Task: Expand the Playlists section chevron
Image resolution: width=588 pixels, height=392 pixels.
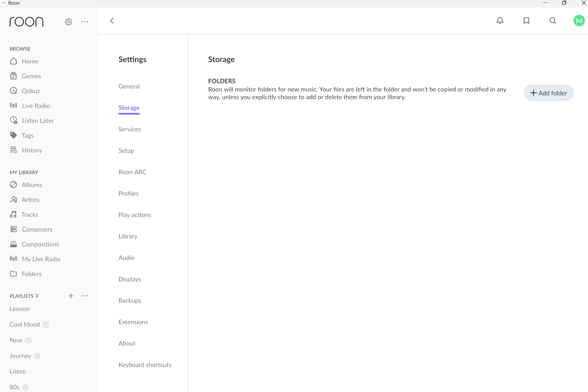Action: pos(37,296)
